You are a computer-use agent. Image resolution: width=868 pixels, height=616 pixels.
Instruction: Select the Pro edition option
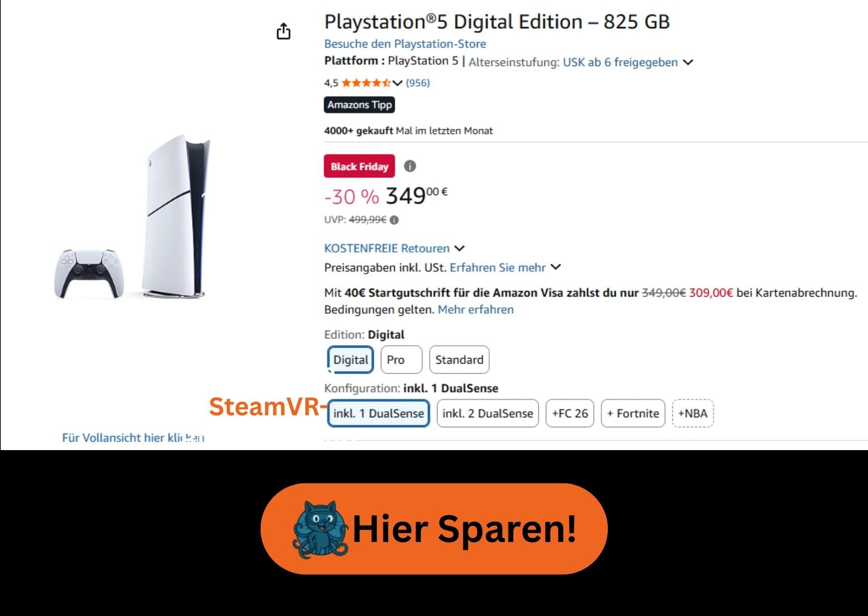click(x=401, y=360)
